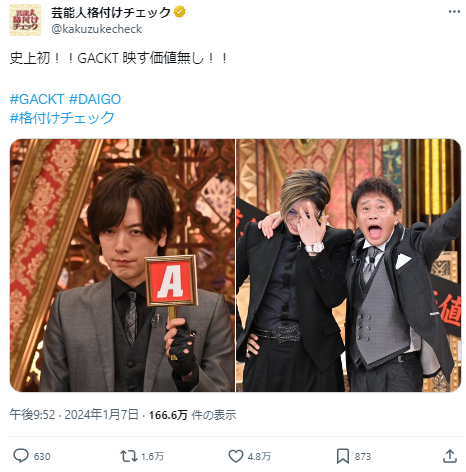466x472 pixels.
Task: Open the #格付けチェック hashtag
Action: click(x=62, y=118)
